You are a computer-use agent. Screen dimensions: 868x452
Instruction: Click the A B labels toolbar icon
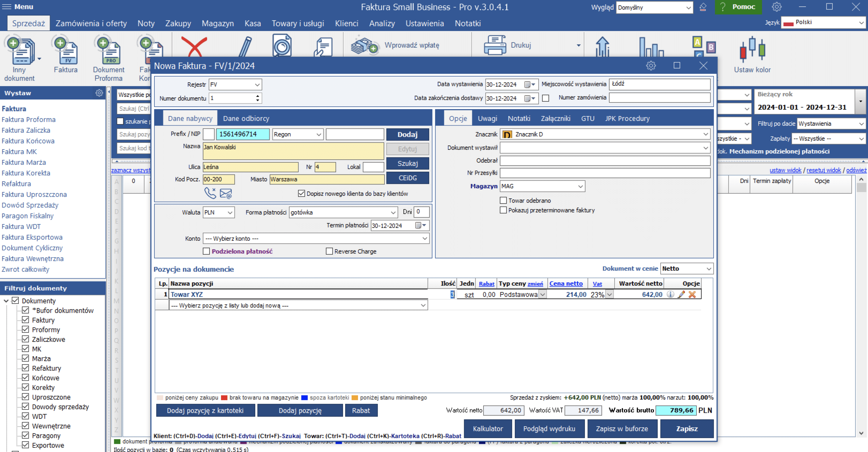704,46
